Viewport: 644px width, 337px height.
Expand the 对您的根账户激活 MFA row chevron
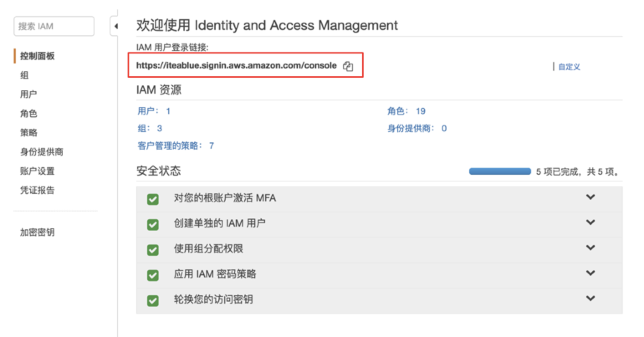tap(590, 197)
